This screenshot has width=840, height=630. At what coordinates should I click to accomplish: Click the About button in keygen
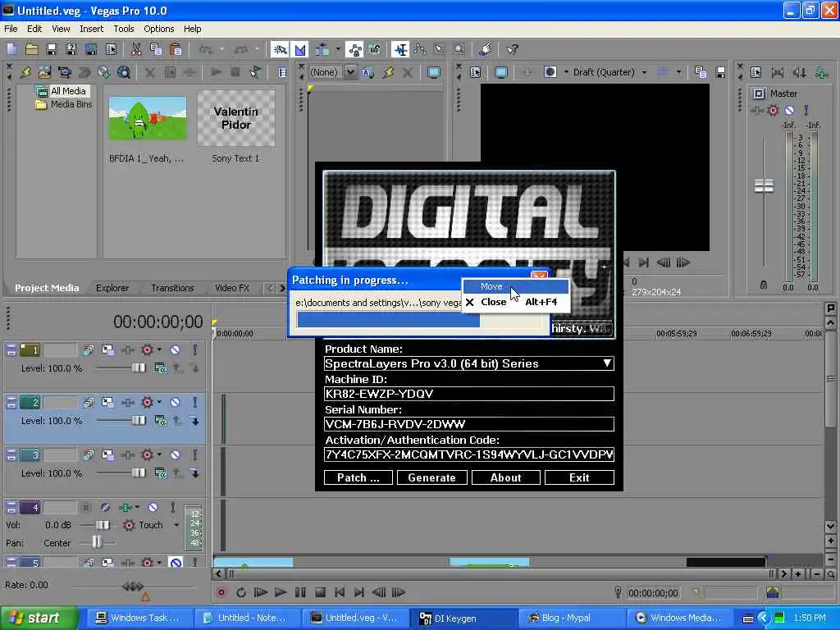(x=505, y=477)
